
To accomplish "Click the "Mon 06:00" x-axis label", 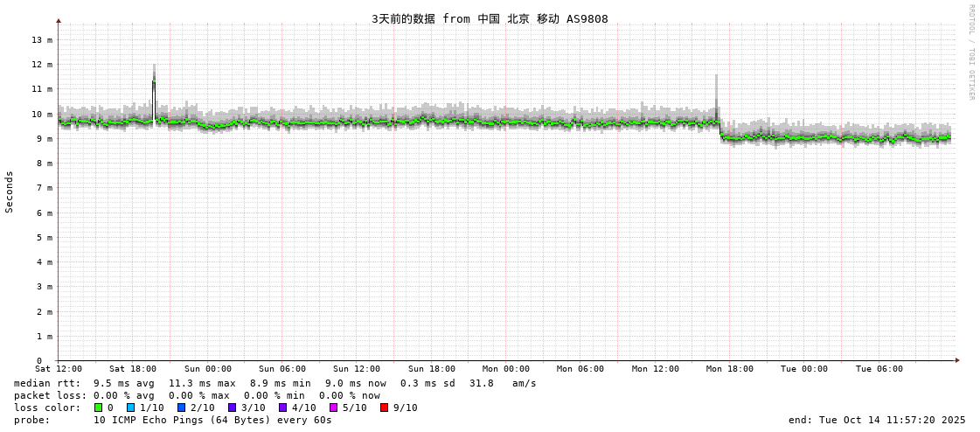I will [580, 369].
